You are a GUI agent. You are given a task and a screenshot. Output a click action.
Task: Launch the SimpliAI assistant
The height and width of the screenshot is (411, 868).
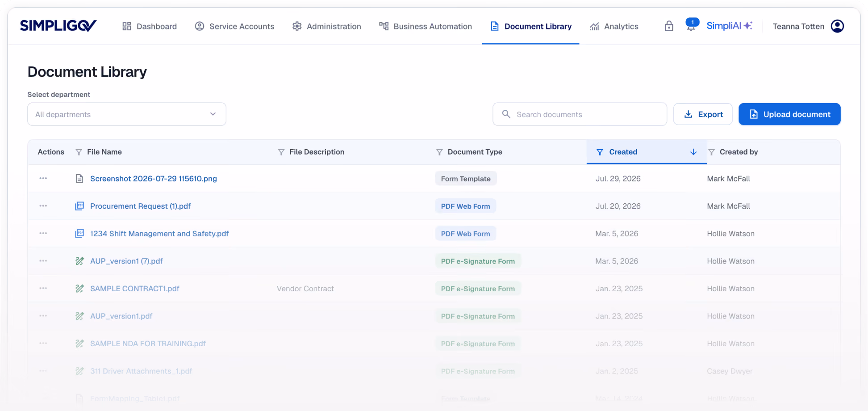coord(729,26)
